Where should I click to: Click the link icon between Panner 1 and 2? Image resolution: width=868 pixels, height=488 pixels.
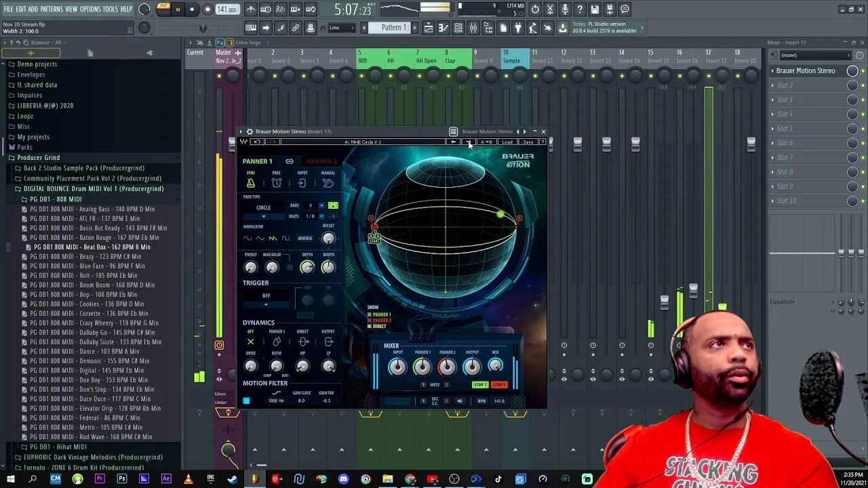click(290, 161)
